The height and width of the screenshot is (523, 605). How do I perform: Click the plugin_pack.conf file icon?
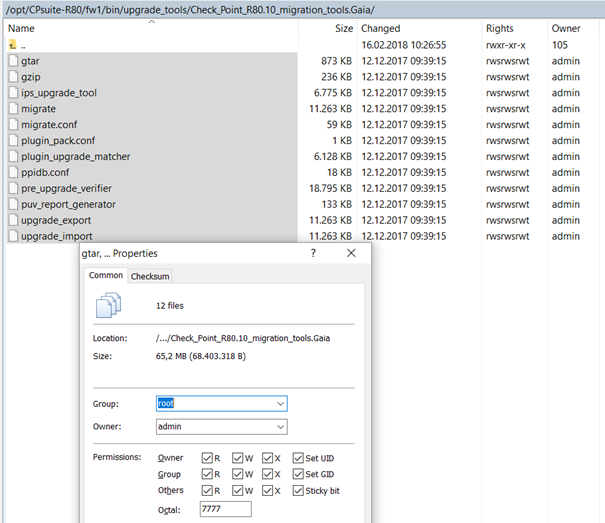click(14, 140)
